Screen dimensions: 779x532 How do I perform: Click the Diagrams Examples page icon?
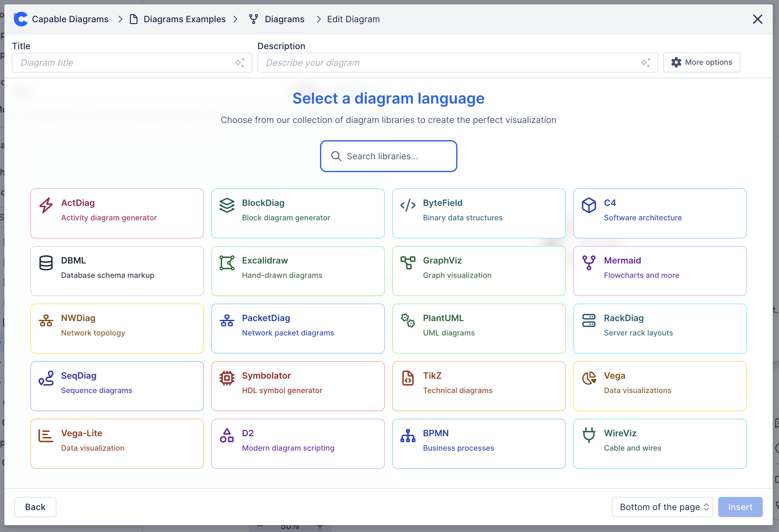(x=133, y=19)
